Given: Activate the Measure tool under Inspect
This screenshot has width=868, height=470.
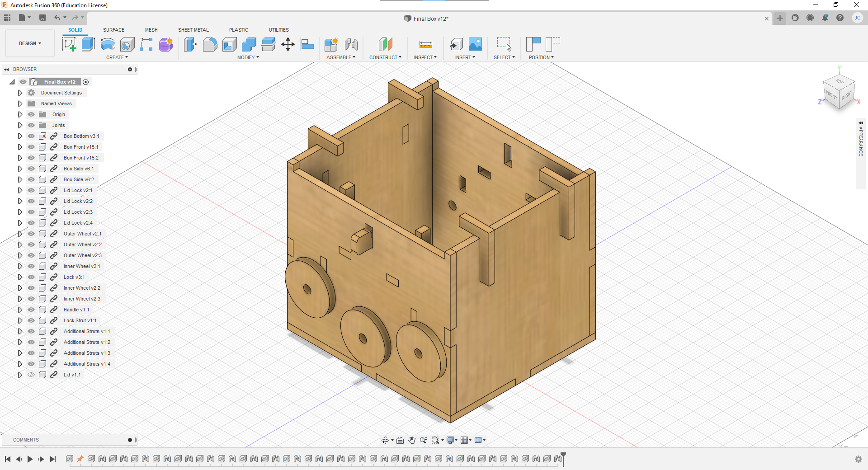Looking at the screenshot, I should point(425,44).
